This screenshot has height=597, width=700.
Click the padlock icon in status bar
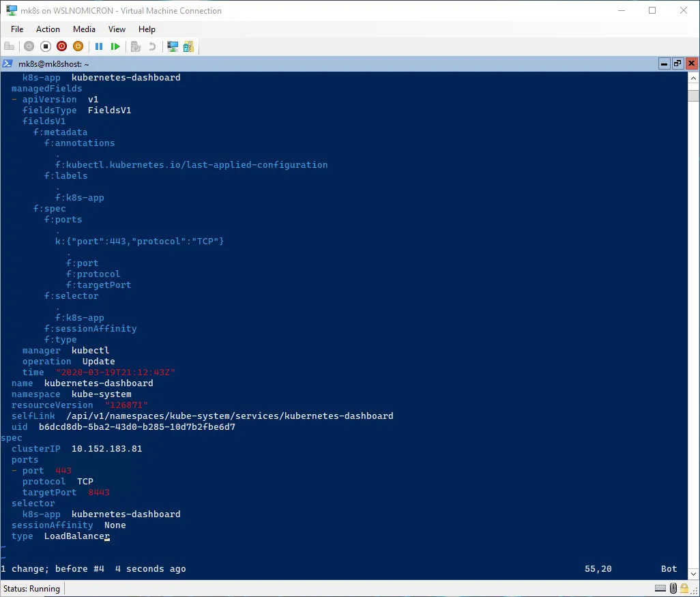[684, 588]
